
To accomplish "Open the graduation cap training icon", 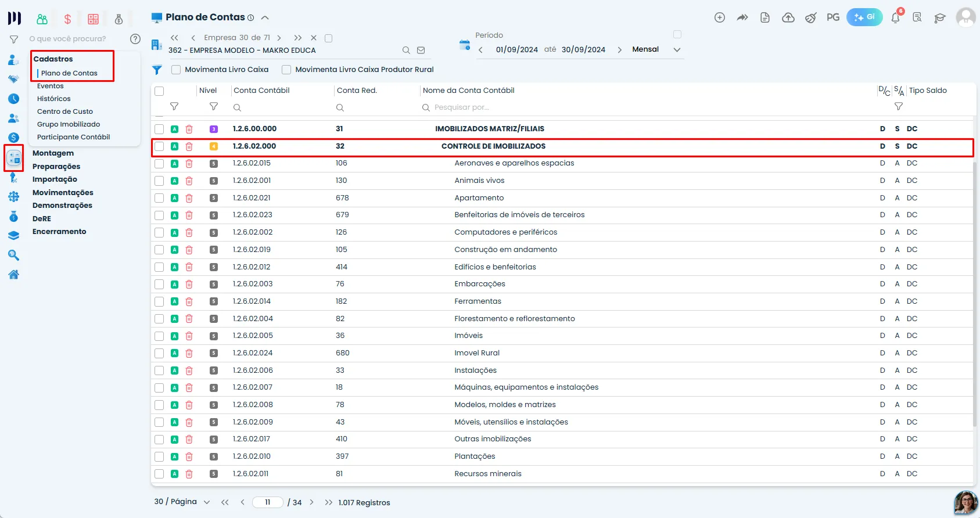I will pos(940,18).
